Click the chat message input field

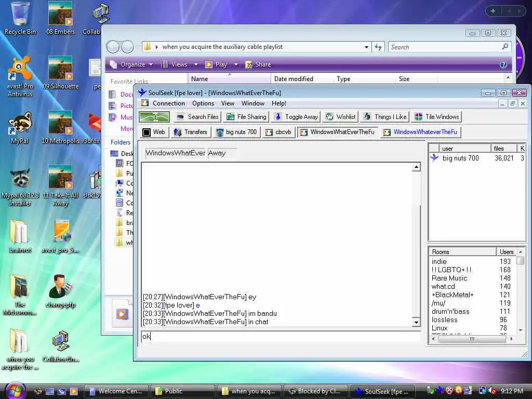pyautogui.click(x=281, y=336)
